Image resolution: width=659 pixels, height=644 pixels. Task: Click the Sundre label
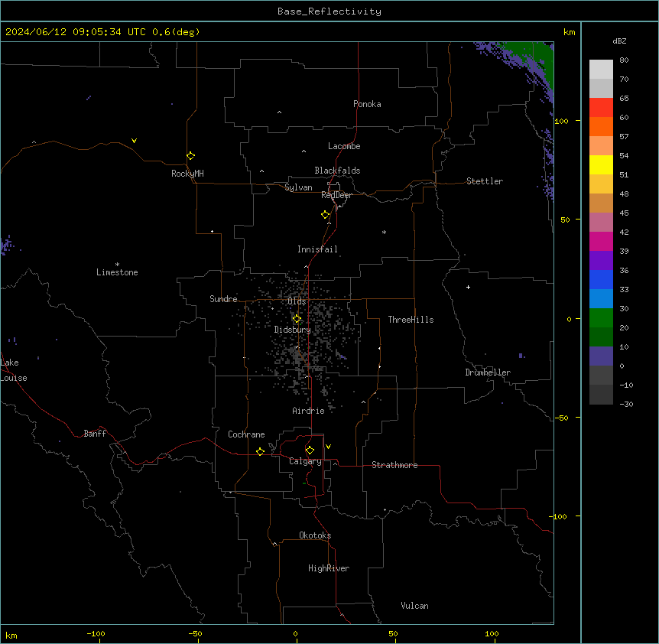pos(223,299)
